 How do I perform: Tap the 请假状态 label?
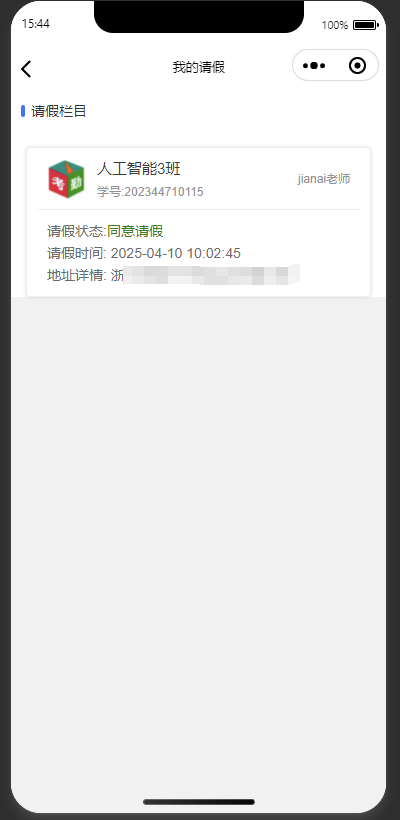click(x=76, y=231)
